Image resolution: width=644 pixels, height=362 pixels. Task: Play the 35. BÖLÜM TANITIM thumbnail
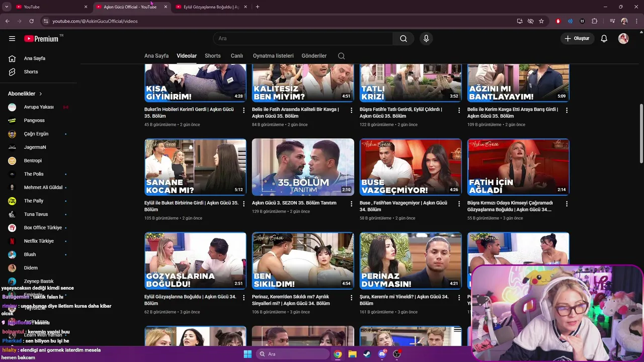[303, 167]
